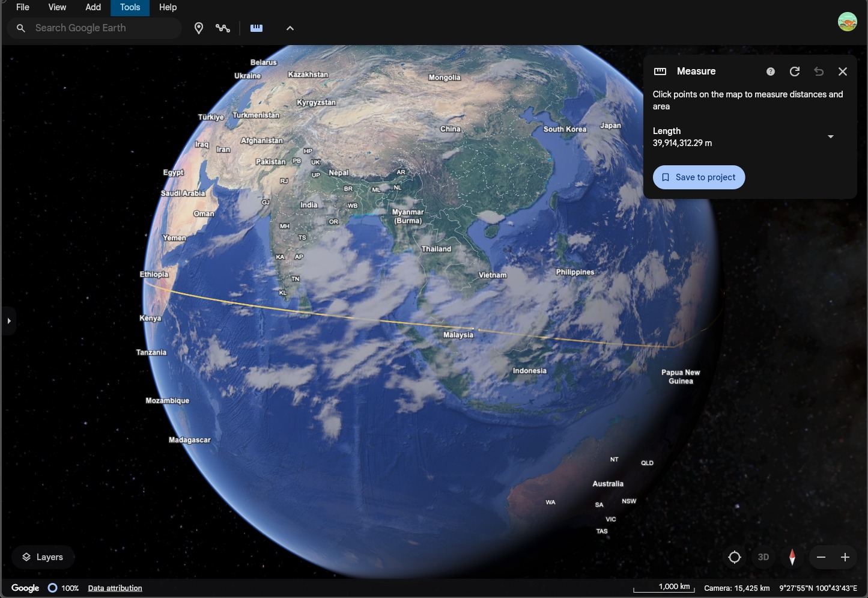Collapse the toolbar with the up chevron
868x598 pixels.
(290, 28)
